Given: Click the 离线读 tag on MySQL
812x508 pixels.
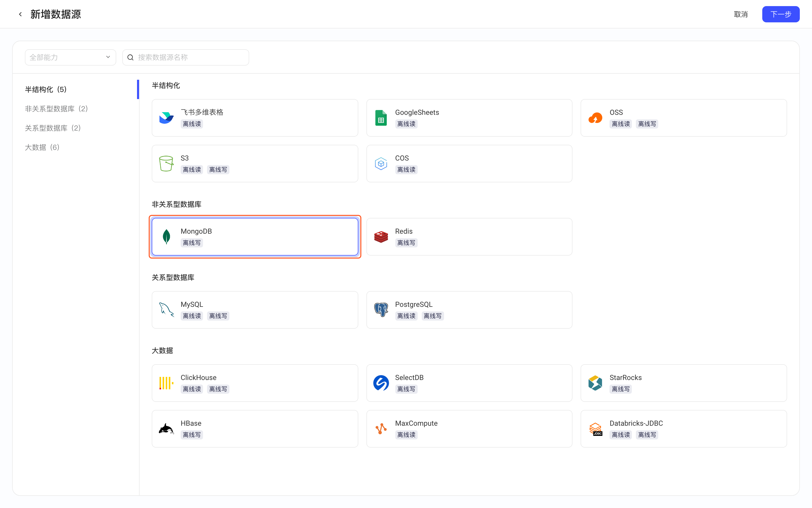Looking at the screenshot, I should 192,316.
